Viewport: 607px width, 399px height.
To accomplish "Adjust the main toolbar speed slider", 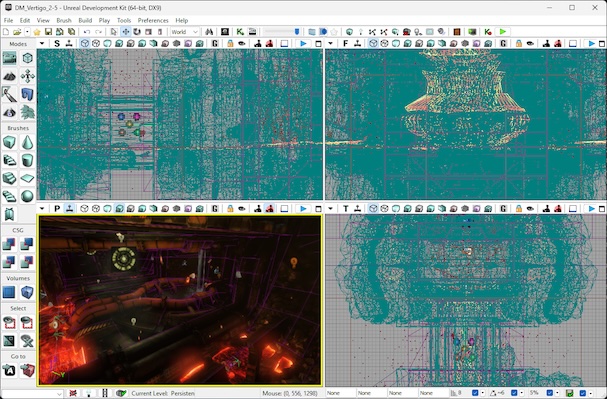I will (x=282, y=32).
